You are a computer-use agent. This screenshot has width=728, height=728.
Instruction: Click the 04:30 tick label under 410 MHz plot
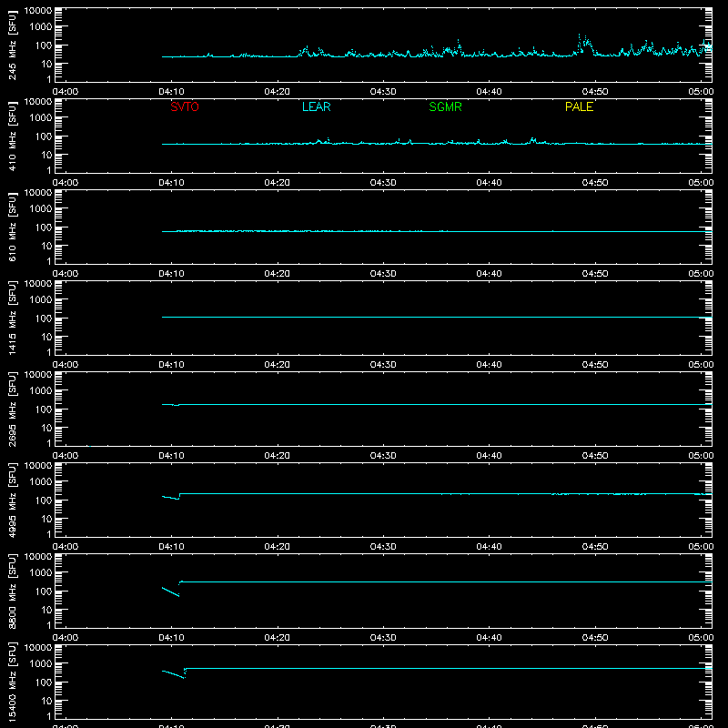pos(383,183)
